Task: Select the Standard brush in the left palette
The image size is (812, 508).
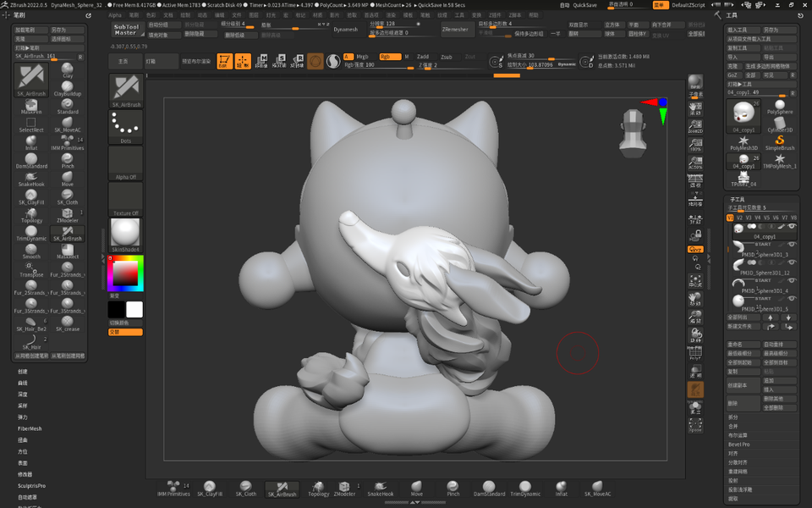Action: (68, 107)
